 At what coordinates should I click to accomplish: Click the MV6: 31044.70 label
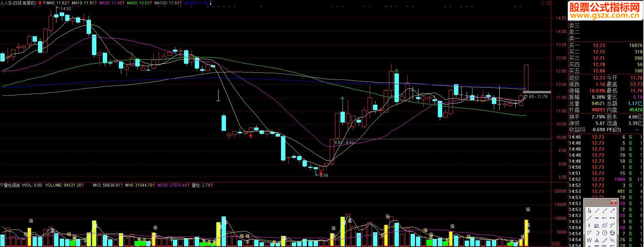tap(139, 185)
